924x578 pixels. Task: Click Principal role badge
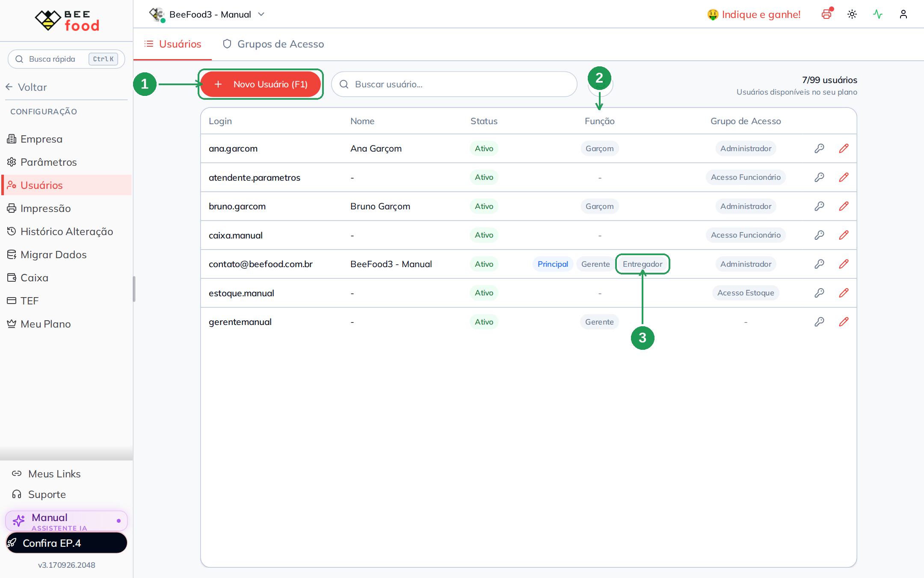pos(553,264)
